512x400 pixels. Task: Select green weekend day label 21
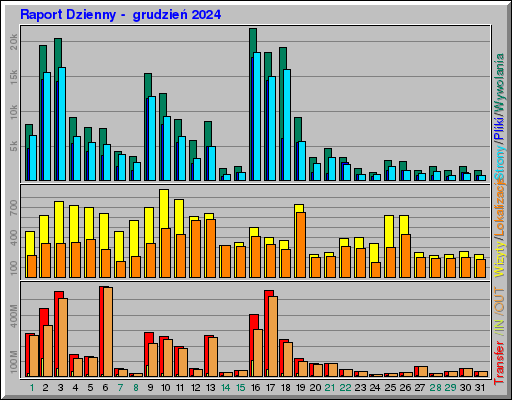330,388
